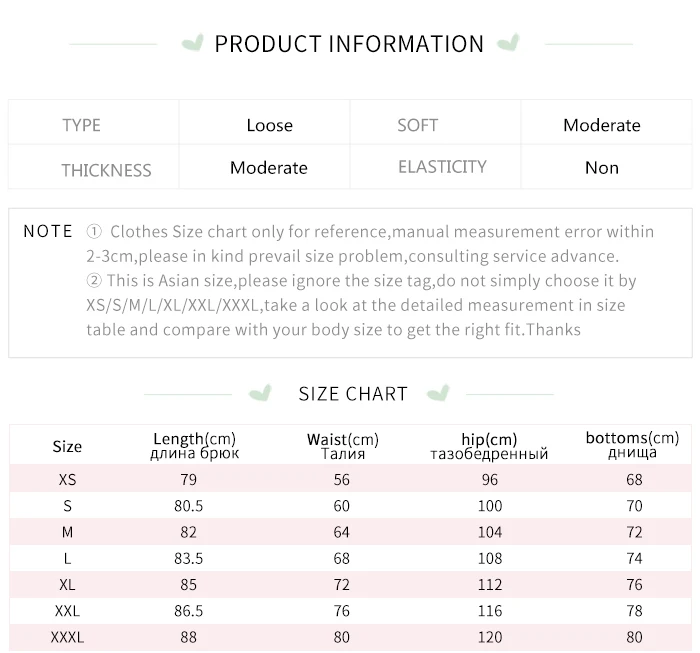Click the TYPE label cell
The height and width of the screenshot is (653, 700).
coord(94,122)
